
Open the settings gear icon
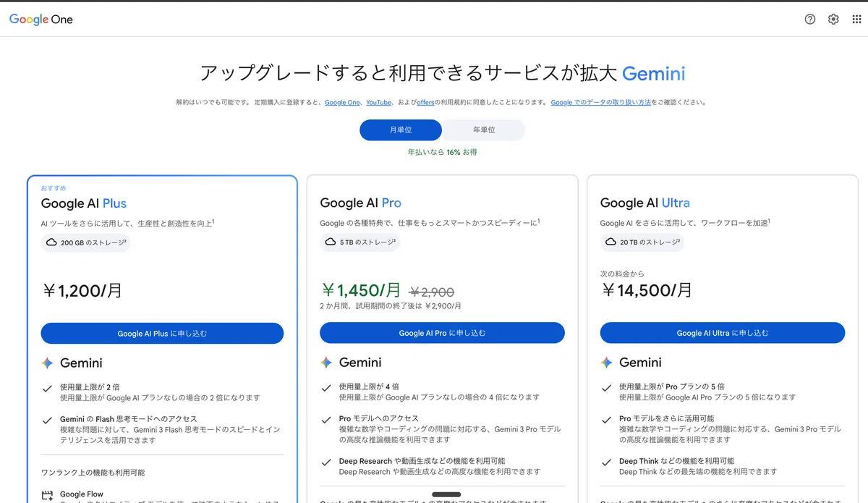pyautogui.click(x=833, y=20)
